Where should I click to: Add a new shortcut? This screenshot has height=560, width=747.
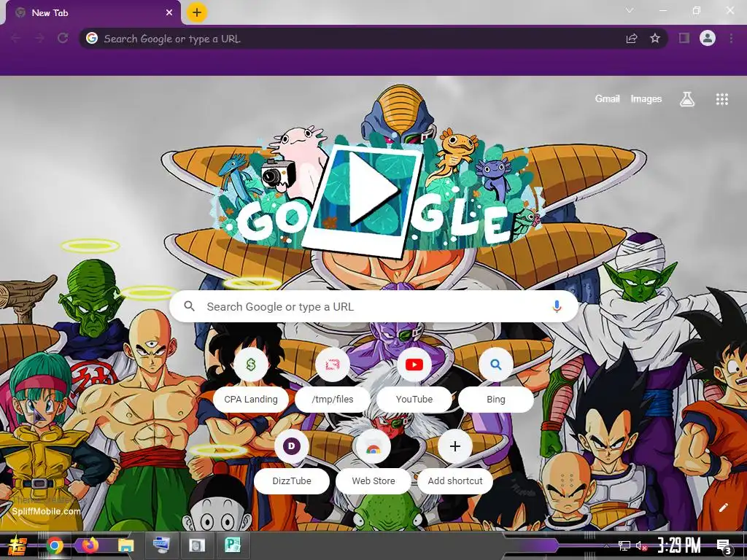455,461
